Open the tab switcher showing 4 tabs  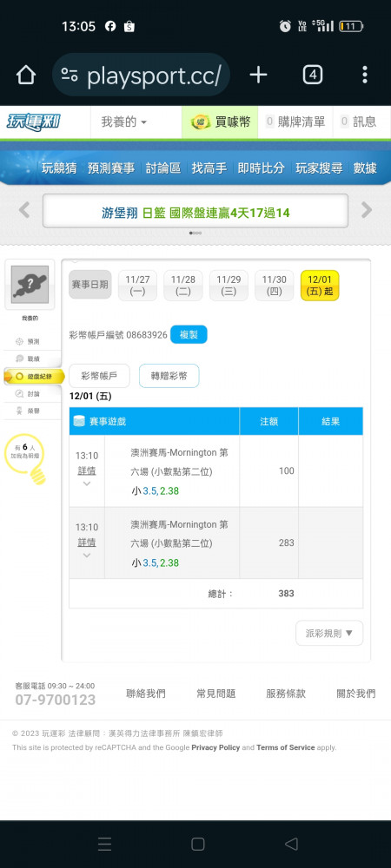tap(312, 75)
